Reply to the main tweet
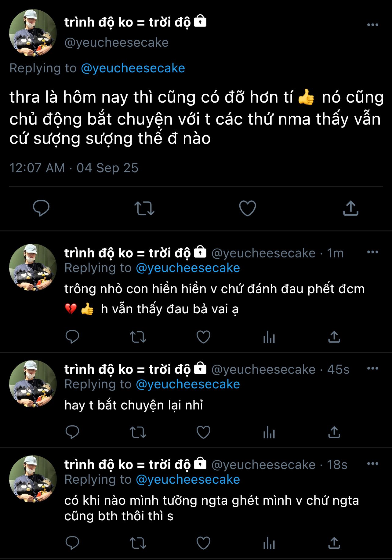 (x=41, y=208)
